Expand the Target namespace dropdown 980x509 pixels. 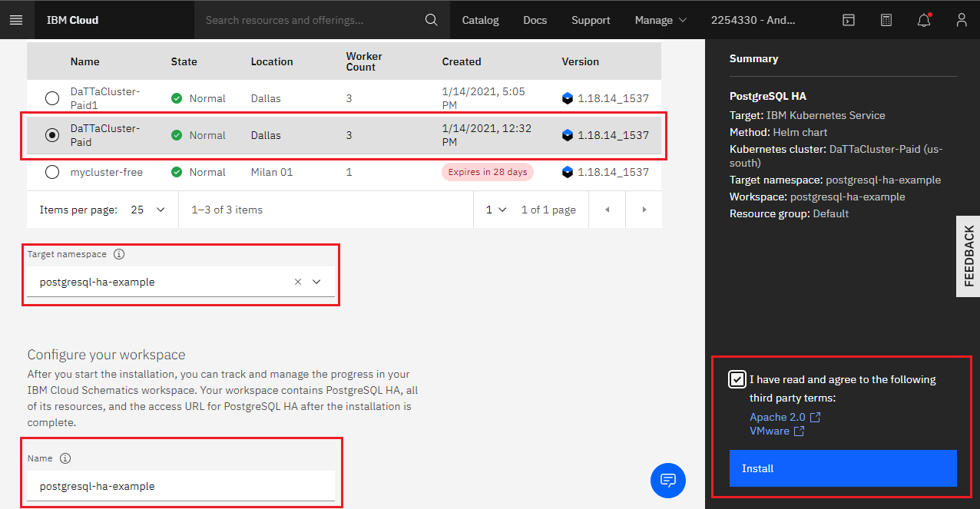pyautogui.click(x=316, y=282)
